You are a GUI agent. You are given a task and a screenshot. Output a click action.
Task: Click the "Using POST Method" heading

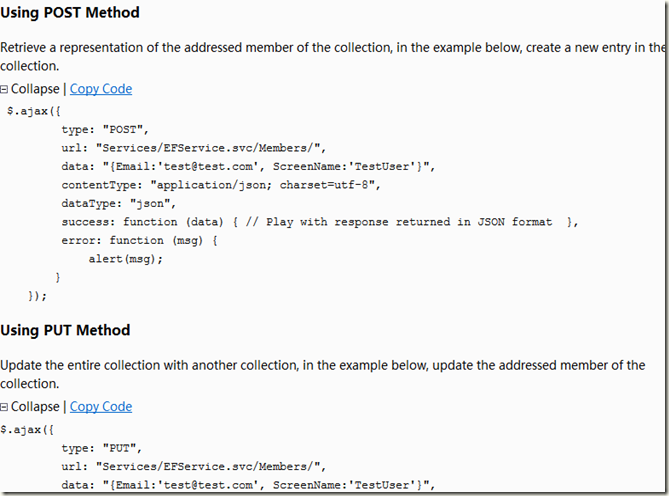click(x=70, y=13)
